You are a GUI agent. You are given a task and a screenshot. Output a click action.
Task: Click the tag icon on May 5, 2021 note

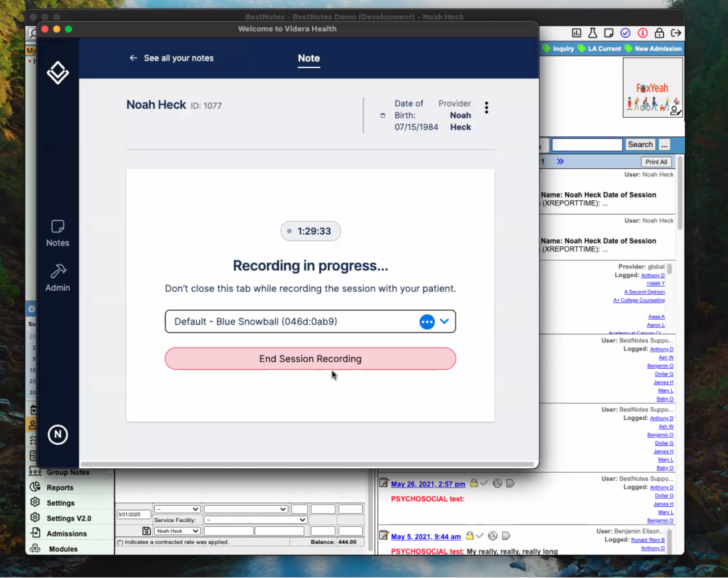[506, 535]
